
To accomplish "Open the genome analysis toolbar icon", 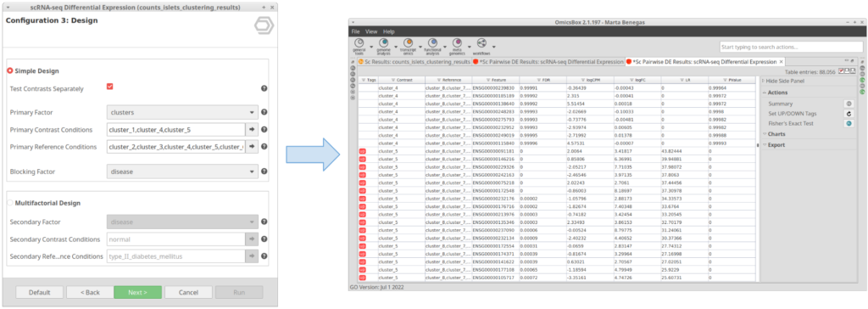I will click(383, 43).
